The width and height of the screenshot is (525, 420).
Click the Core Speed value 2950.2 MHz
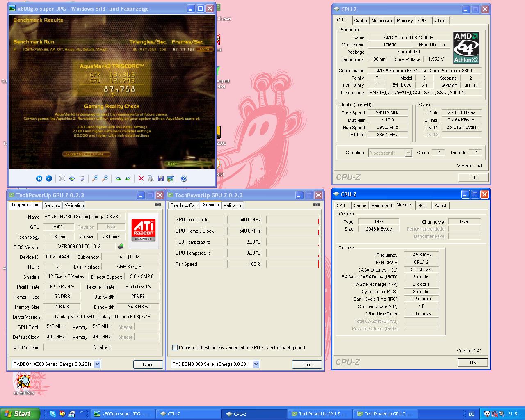388,112
